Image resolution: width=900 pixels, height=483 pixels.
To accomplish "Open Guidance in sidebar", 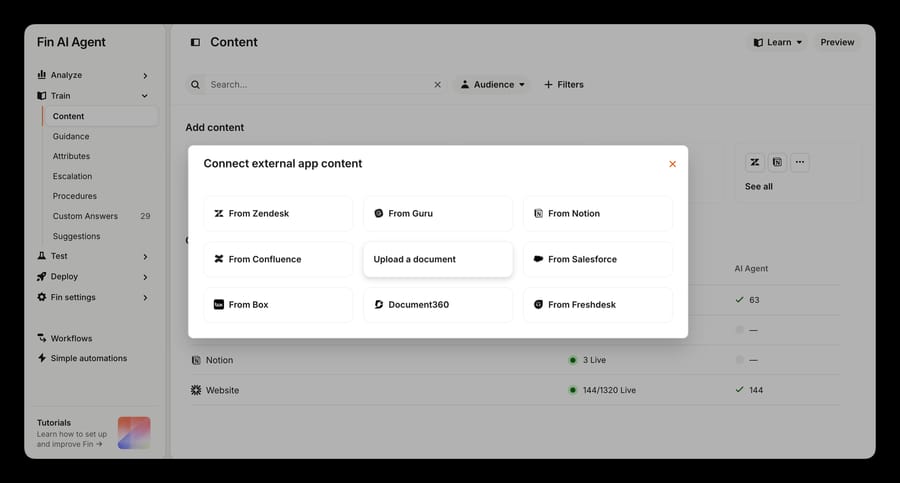I will coord(71,136).
